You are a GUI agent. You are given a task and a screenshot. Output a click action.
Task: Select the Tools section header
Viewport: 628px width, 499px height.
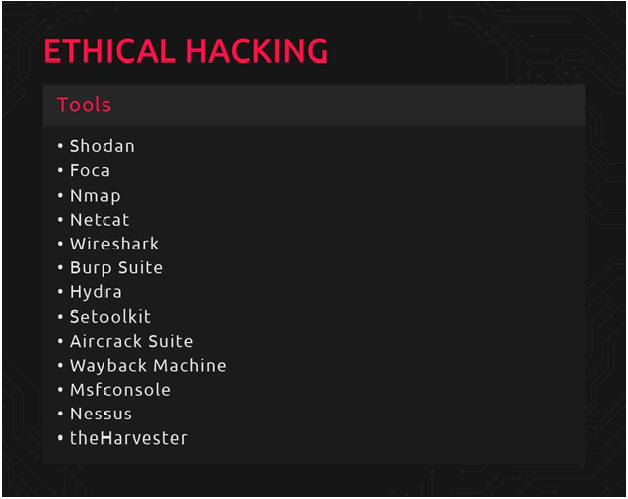click(84, 105)
